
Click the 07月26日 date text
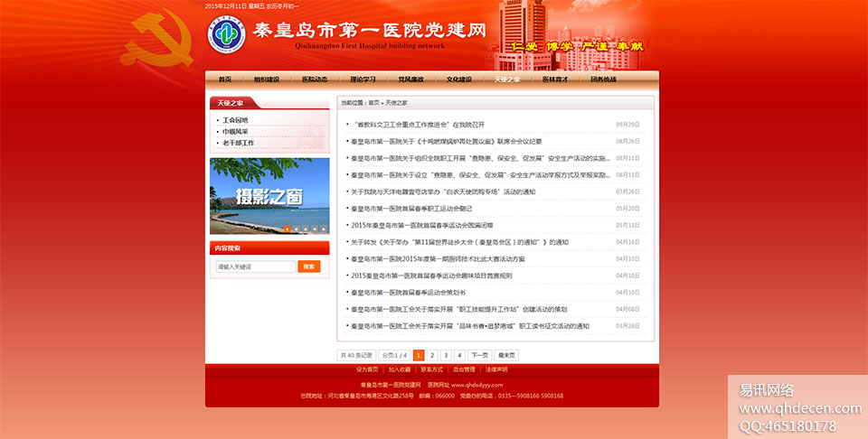pos(627,191)
